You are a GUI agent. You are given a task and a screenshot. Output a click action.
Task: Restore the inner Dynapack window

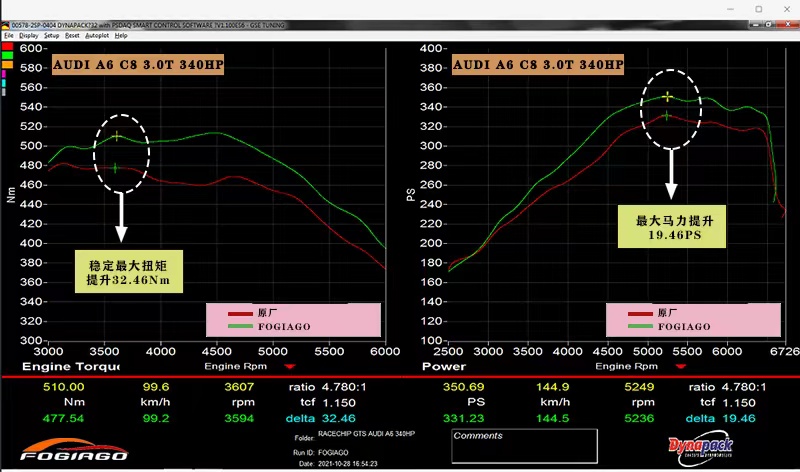[x=768, y=24]
